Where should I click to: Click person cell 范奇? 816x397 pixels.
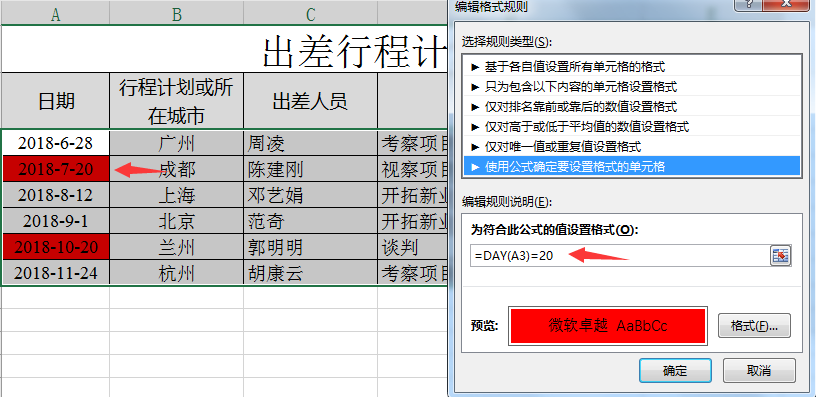pyautogui.click(x=311, y=221)
